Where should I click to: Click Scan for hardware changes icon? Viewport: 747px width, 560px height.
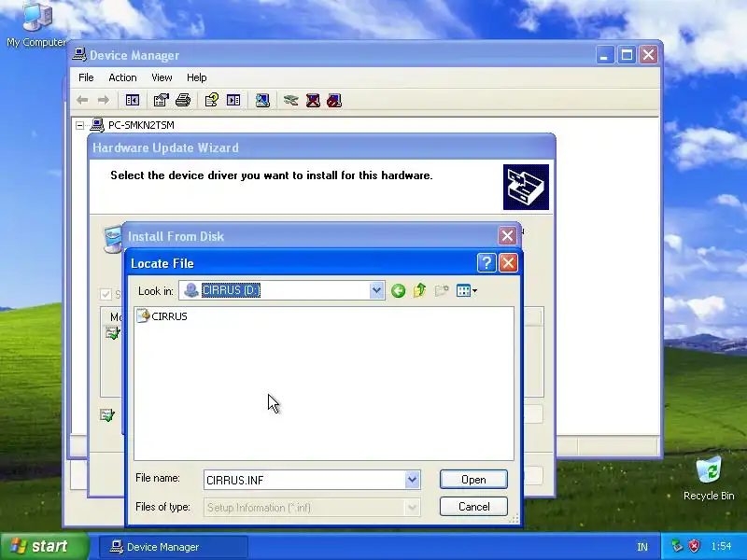pyautogui.click(x=262, y=100)
